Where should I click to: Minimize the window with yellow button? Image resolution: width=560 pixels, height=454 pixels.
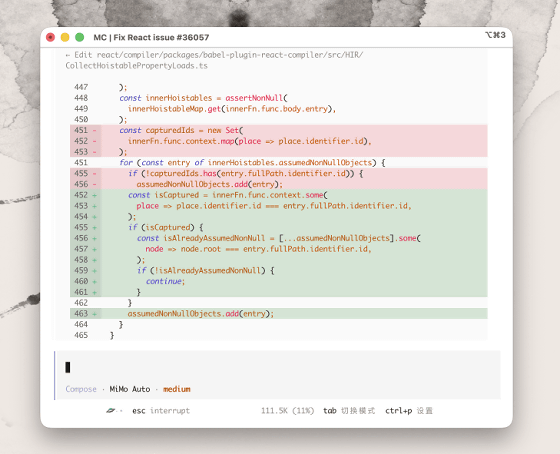tap(65, 37)
